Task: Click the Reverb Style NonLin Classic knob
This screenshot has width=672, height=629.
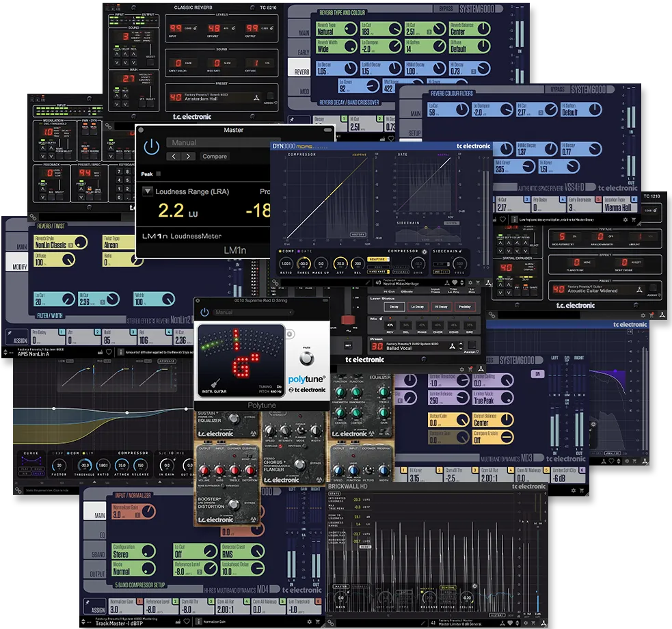Action: point(81,242)
